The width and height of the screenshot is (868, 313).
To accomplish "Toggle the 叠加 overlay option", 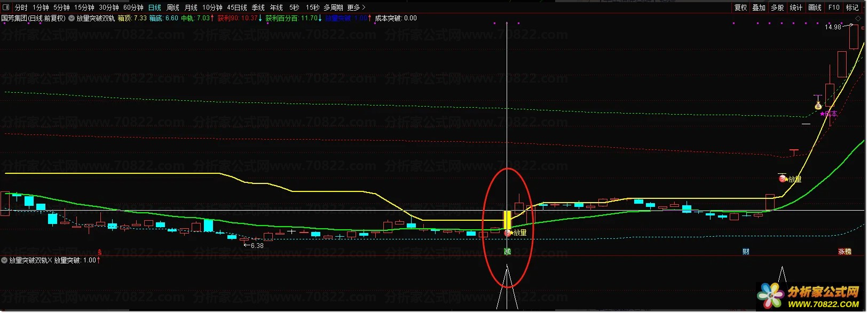I will [x=759, y=7].
